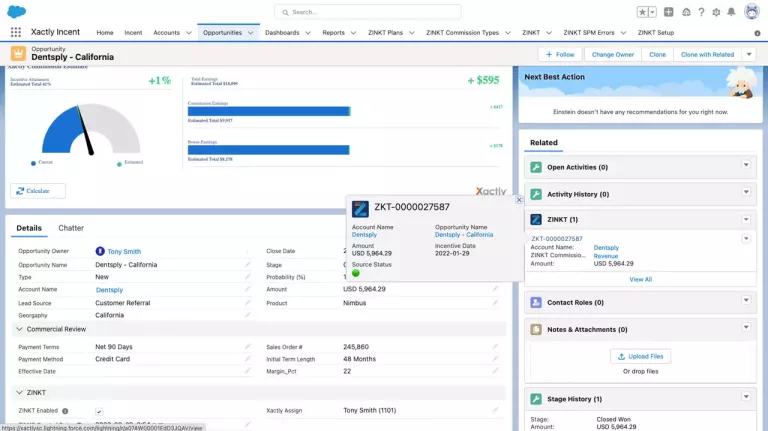
Task: Click the Commission Earnings progress bar
Action: 269,111
